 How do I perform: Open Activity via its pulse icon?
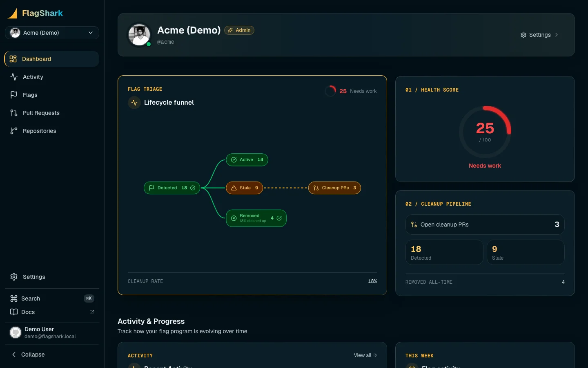[x=14, y=77]
